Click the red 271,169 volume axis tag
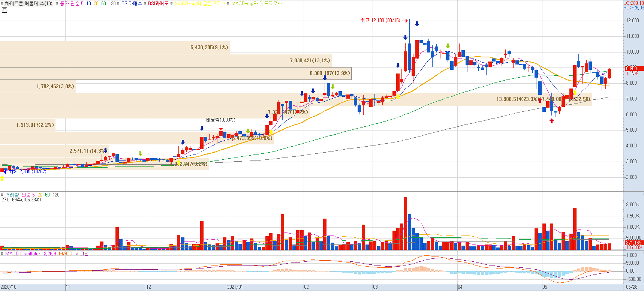644x291 pixels. [634, 243]
